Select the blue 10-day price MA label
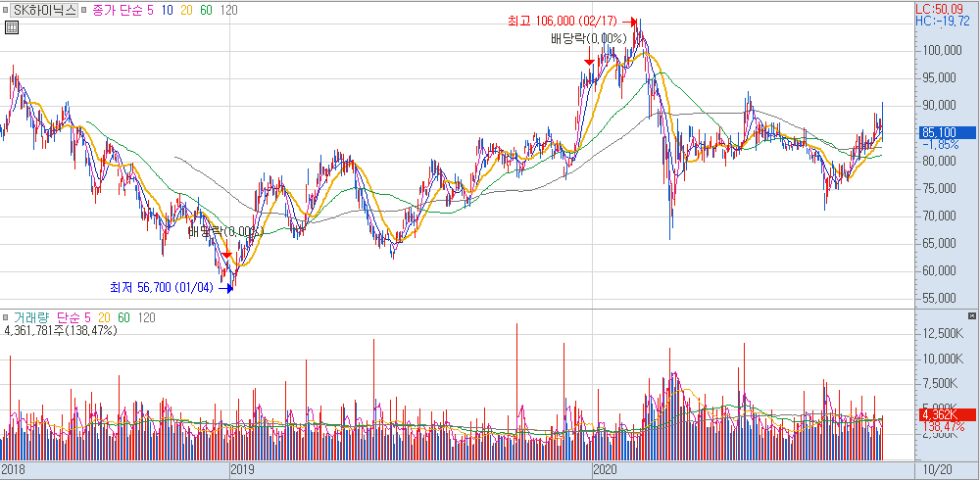 167,11
